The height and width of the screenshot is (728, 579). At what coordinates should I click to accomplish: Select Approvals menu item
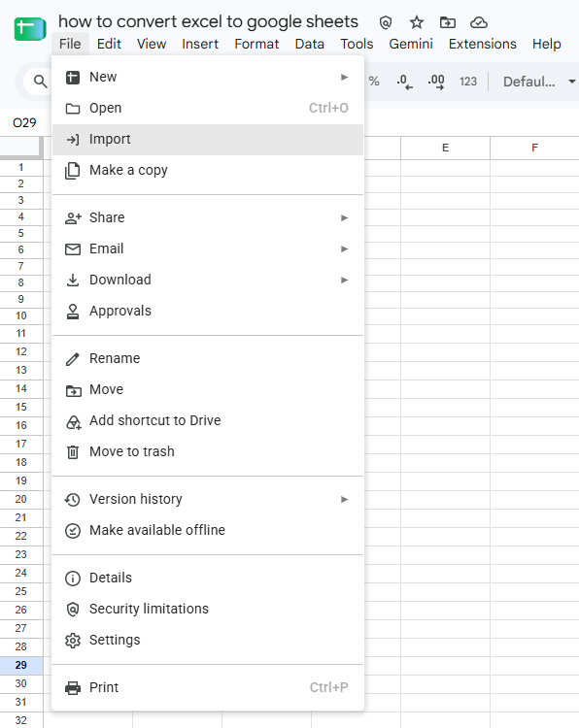(208, 311)
